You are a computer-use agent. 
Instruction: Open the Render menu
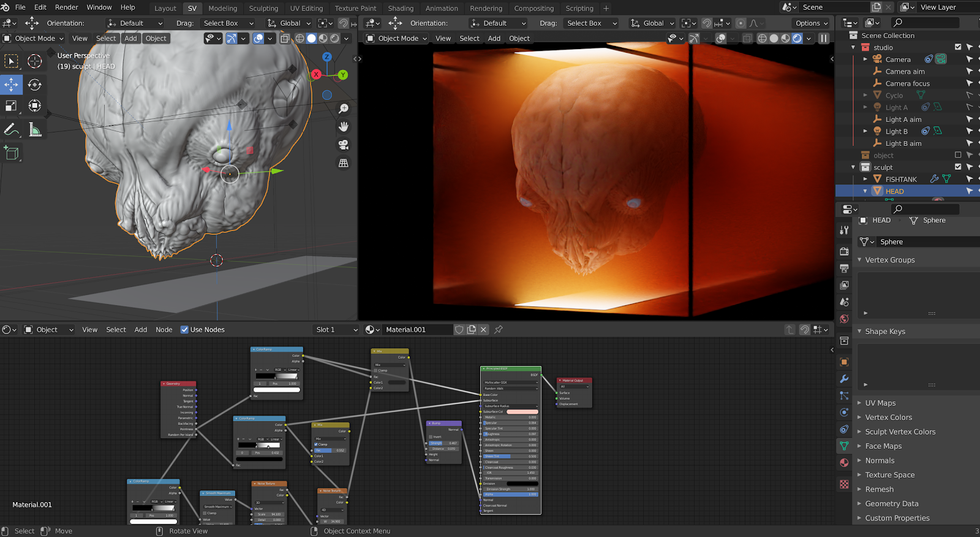tap(67, 7)
